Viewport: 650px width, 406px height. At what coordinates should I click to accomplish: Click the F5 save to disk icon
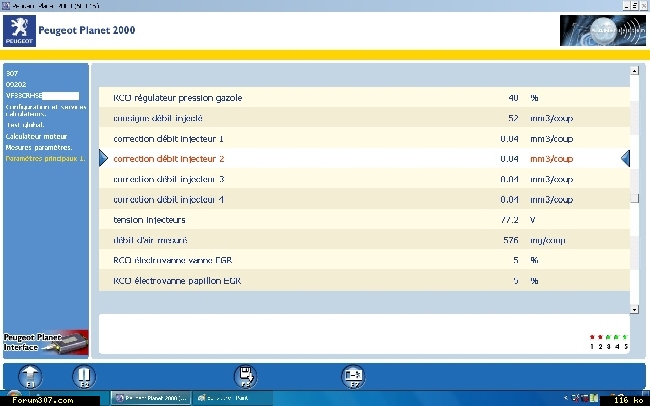coord(245,377)
